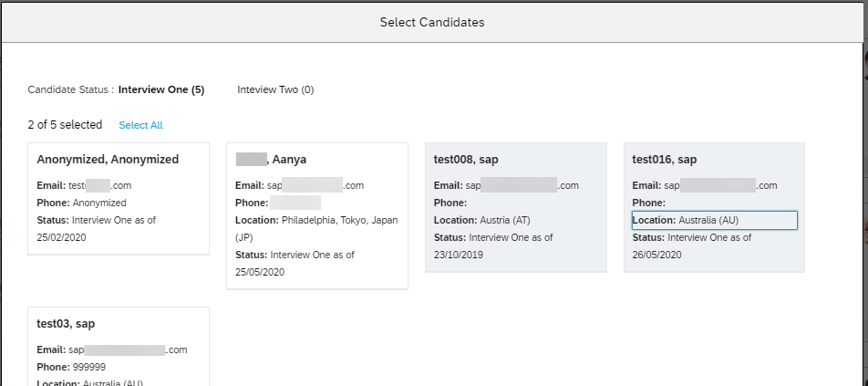Click the 'Select Candidates' dialog title
Viewport: 868px width, 386px height.
pos(432,22)
